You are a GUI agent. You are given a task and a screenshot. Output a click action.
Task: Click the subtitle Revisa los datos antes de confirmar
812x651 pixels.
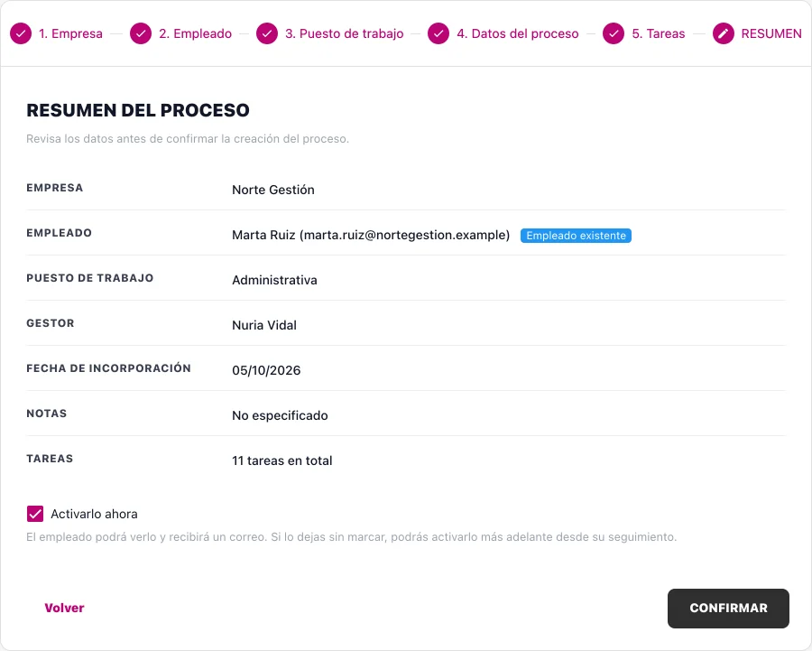pyautogui.click(x=188, y=139)
